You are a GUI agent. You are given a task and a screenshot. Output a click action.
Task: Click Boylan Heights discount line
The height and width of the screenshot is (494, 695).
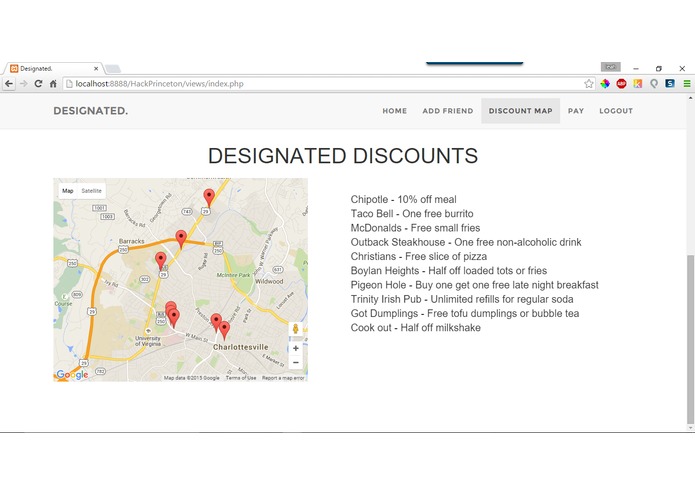[449, 270]
